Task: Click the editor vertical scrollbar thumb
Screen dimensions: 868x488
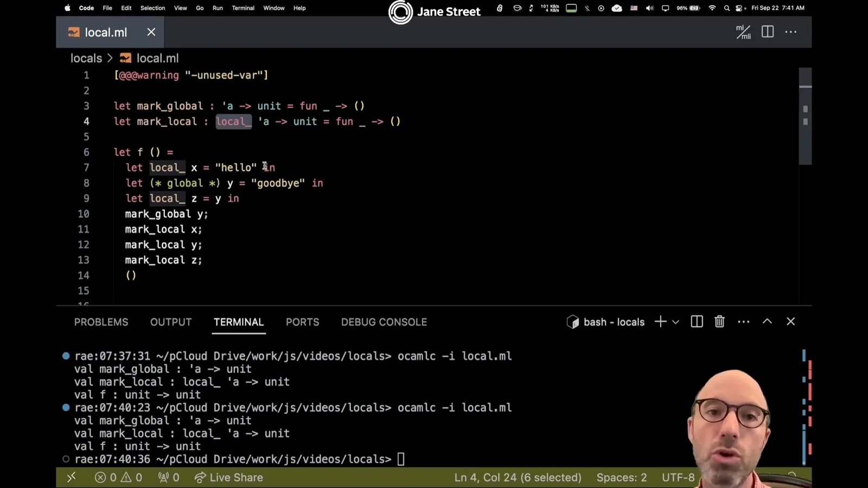Action: coord(805,116)
